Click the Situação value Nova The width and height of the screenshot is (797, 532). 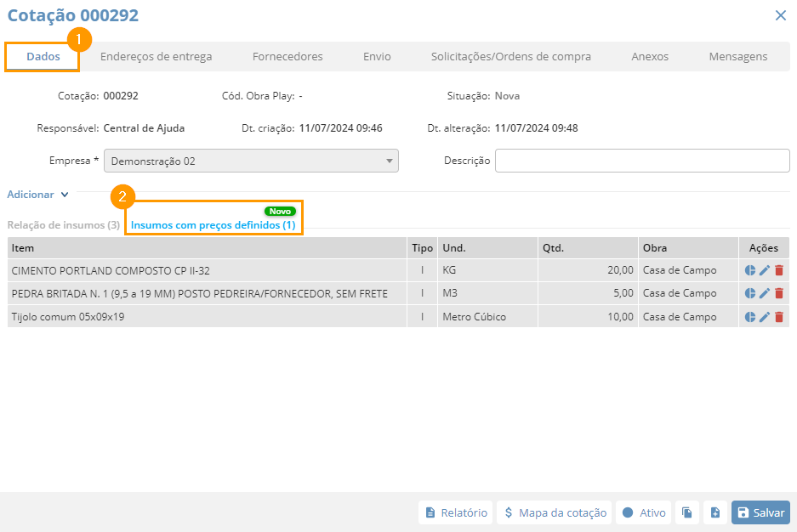pyautogui.click(x=507, y=96)
